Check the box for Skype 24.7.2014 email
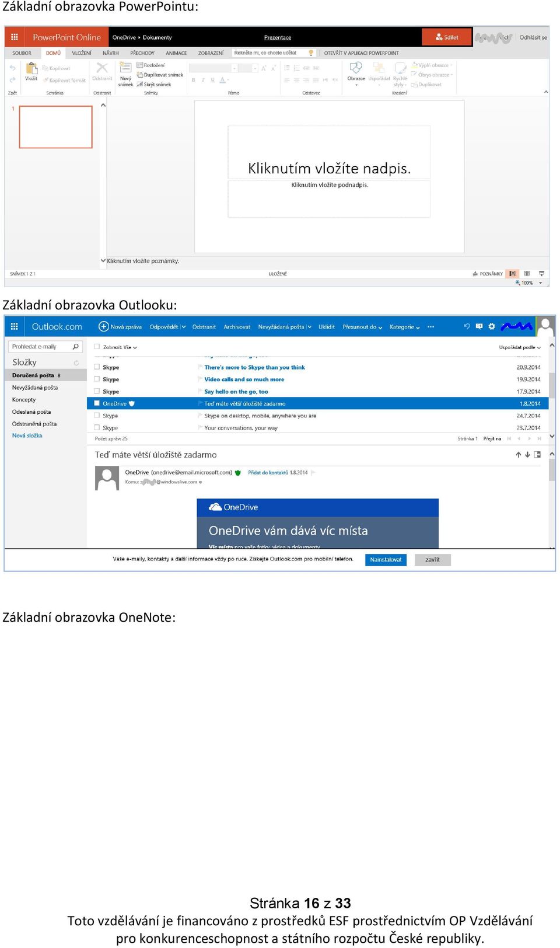 tap(97, 416)
